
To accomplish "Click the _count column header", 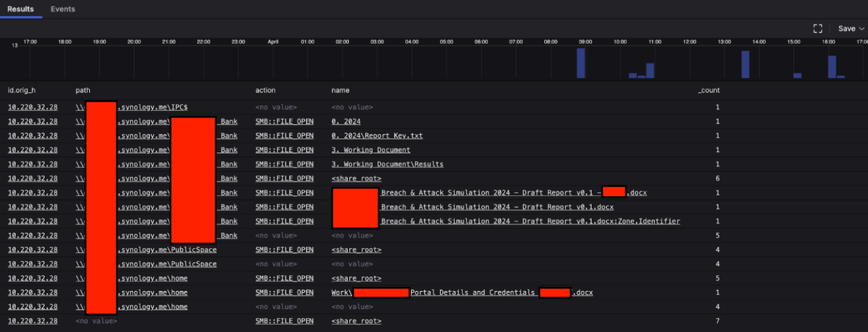I will [709, 91].
